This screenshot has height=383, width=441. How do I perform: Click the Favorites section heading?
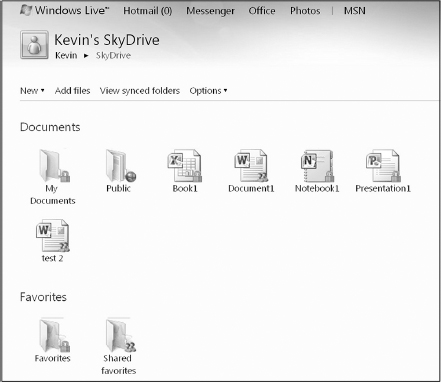[43, 297]
